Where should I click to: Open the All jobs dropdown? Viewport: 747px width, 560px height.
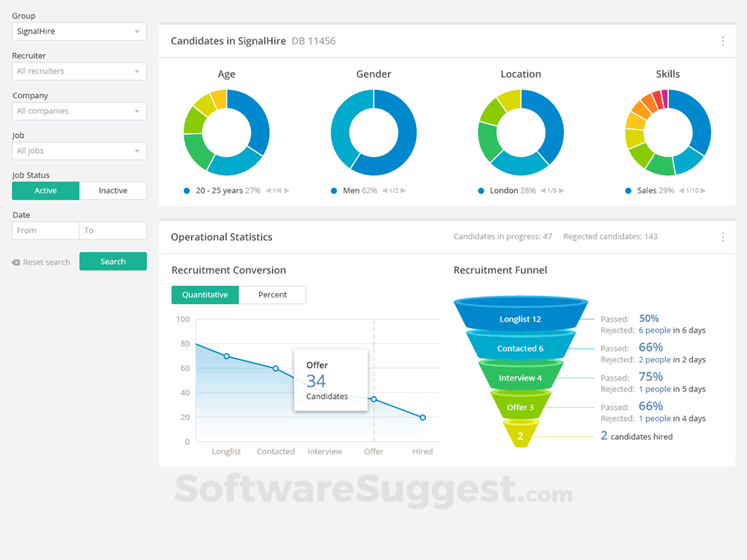point(79,151)
